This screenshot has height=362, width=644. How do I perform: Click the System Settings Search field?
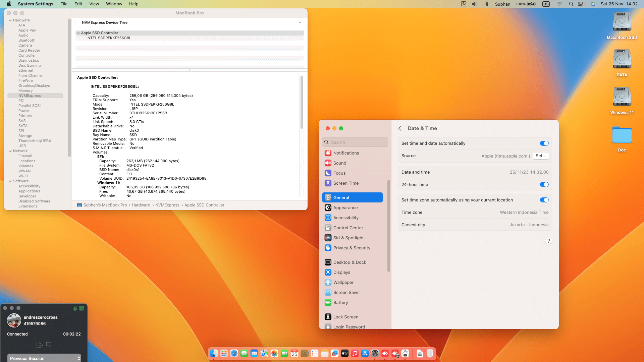(355, 142)
